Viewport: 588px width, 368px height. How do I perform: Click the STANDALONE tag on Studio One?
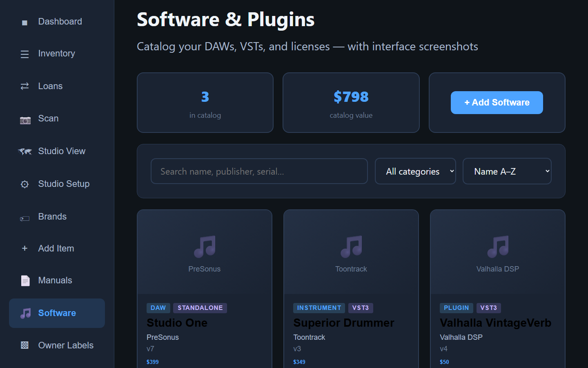pos(200,308)
